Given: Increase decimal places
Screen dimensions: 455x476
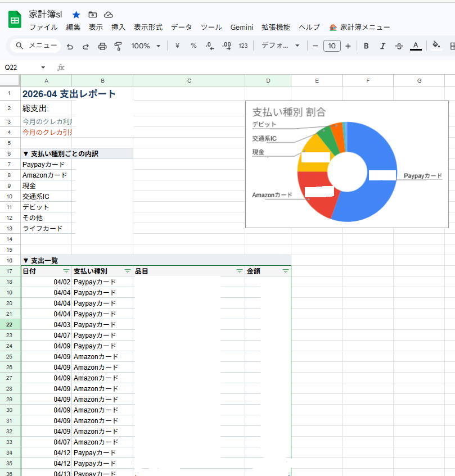Looking at the screenshot, I should (227, 46).
